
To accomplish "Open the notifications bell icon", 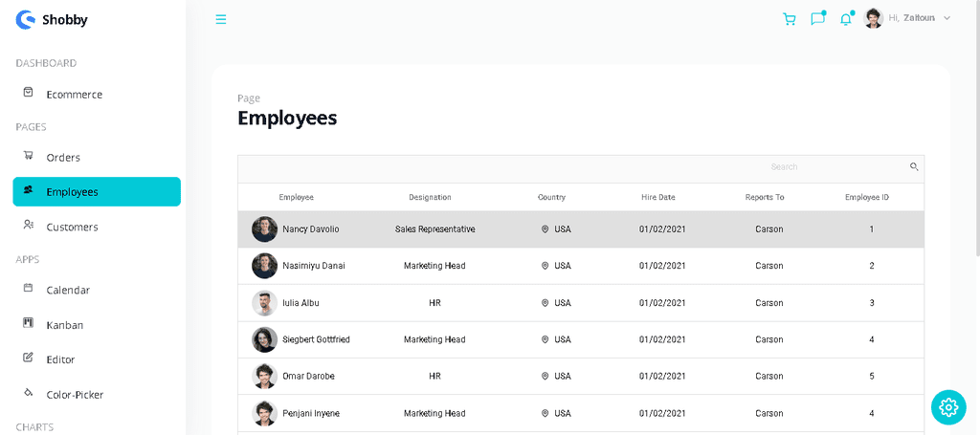I will coord(846,19).
